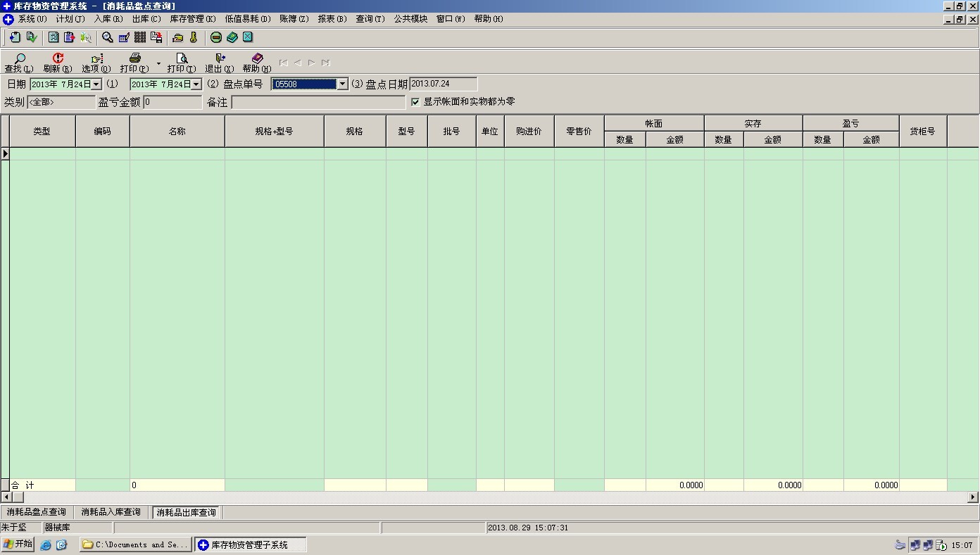Click the horizontal scrollbar left arrow

tap(6, 497)
